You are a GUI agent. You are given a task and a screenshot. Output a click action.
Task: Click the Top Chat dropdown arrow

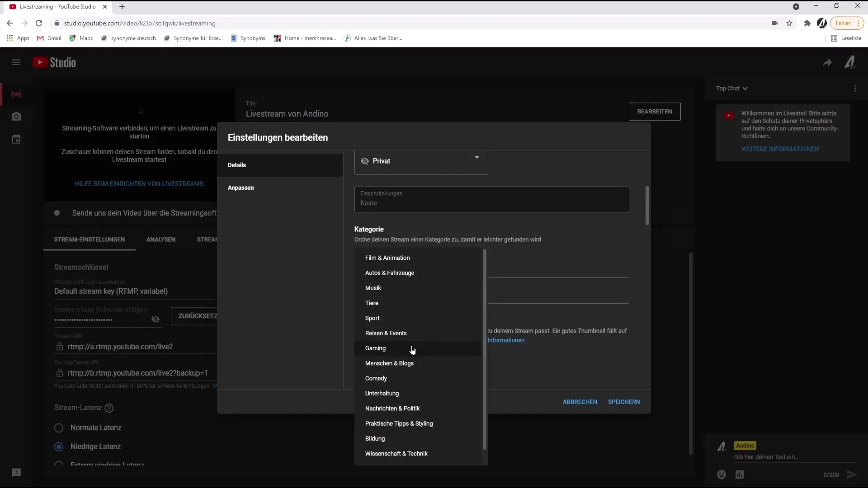pos(745,88)
